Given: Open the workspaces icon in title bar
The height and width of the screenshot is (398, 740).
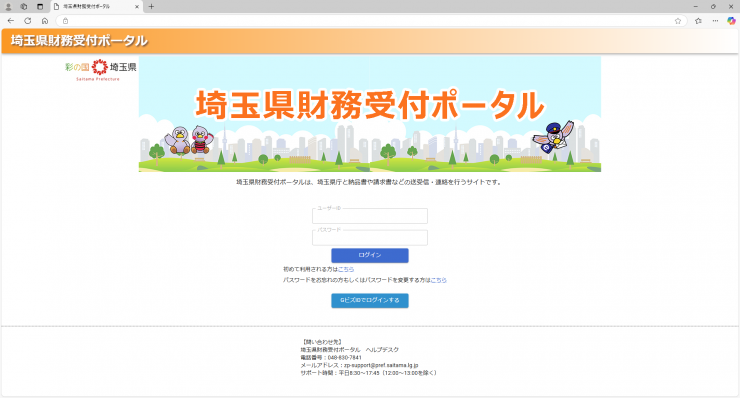Looking at the screenshot, I should pyautogui.click(x=24, y=7).
